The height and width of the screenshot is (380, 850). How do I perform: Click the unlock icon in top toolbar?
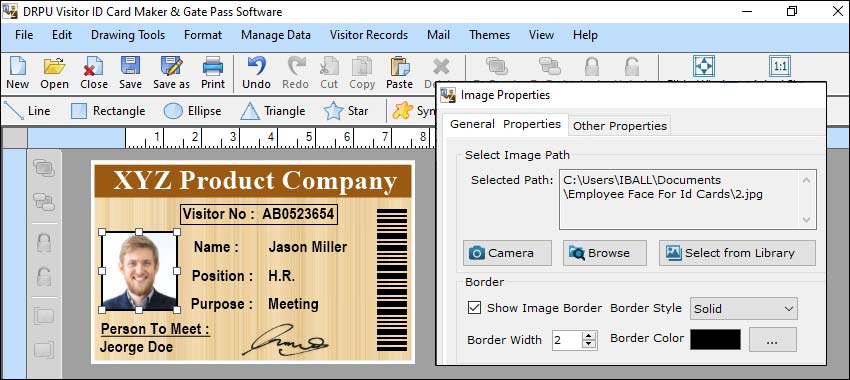coord(631,67)
